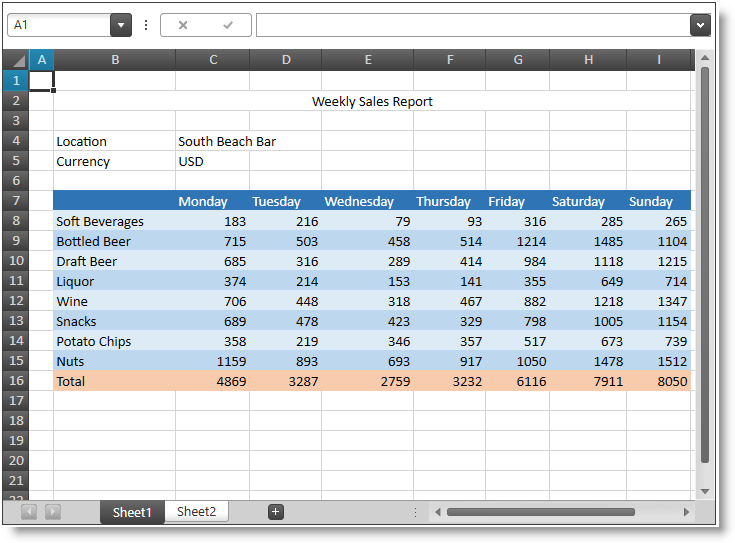Select the Weekly Sales Report title cell

point(372,101)
